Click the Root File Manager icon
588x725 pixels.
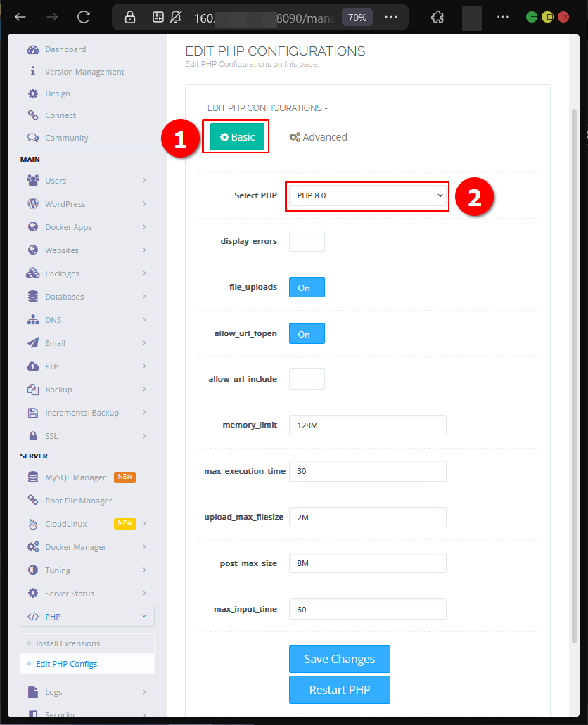[33, 500]
